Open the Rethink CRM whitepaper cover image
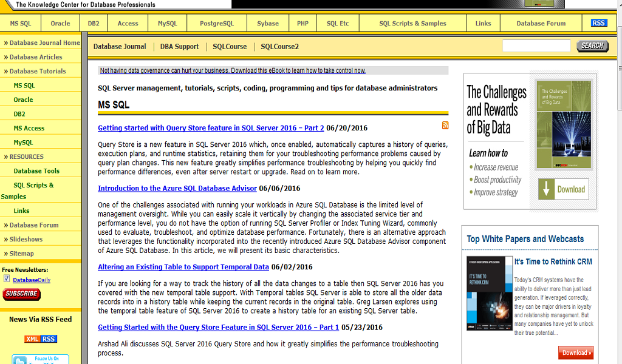622x364 pixels. tap(489, 294)
